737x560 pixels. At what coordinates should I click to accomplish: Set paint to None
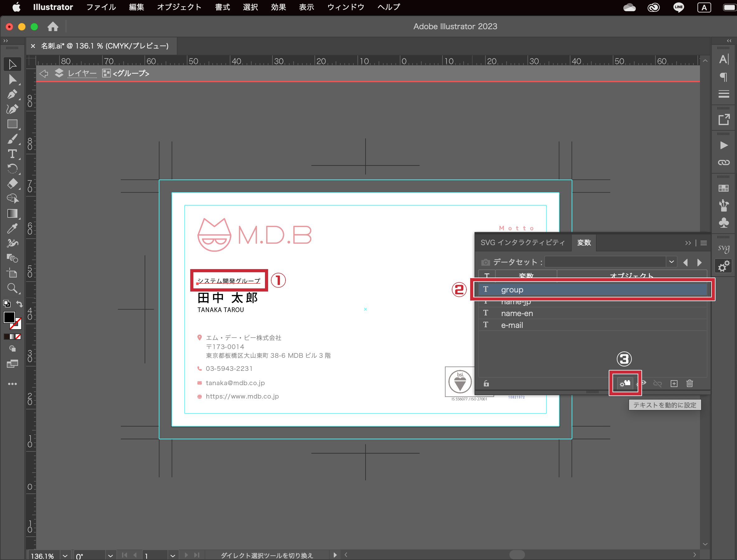(18, 337)
